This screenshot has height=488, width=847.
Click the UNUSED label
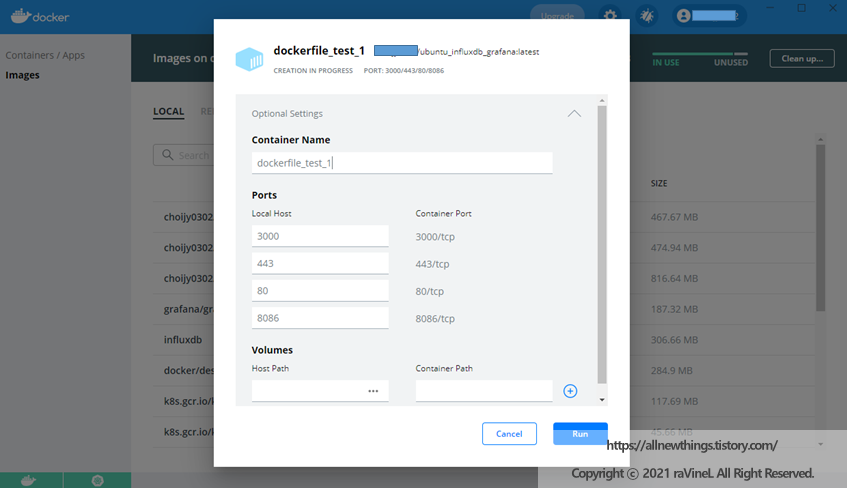coord(731,62)
